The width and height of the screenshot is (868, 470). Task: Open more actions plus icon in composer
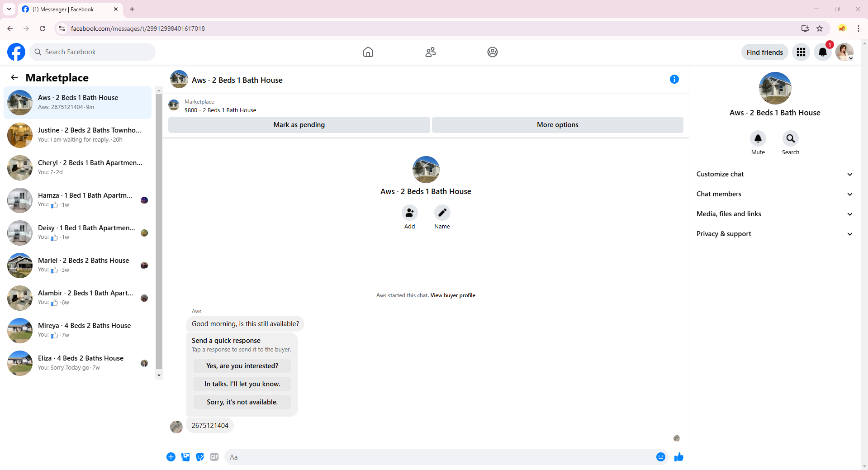171,457
